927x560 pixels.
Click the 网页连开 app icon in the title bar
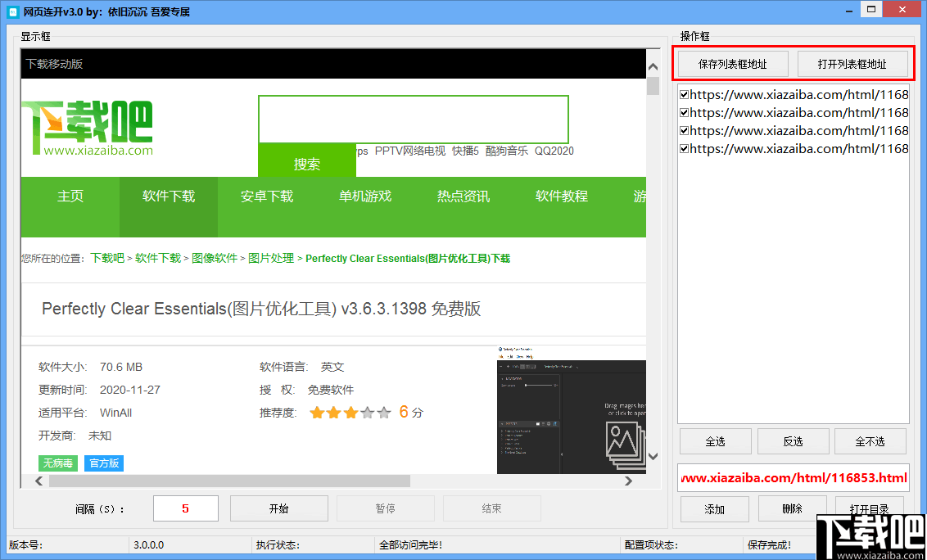tap(11, 11)
